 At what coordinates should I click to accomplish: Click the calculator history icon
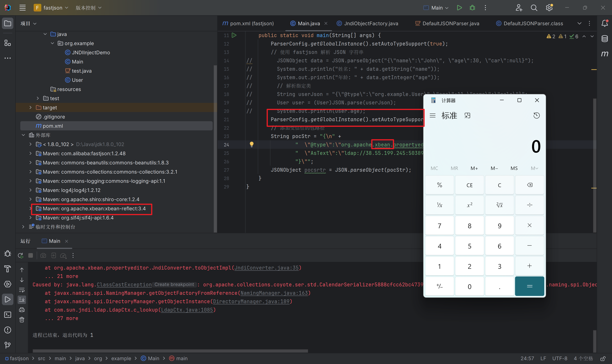(536, 115)
